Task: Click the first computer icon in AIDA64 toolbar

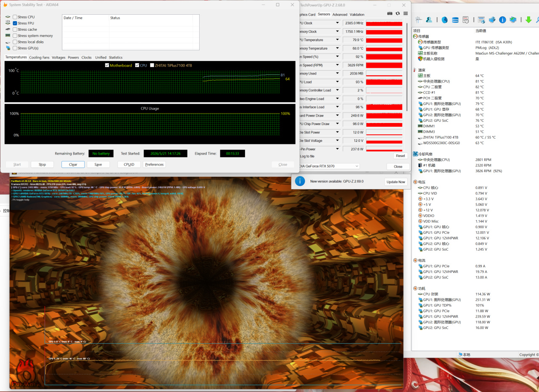Action: coord(419,20)
